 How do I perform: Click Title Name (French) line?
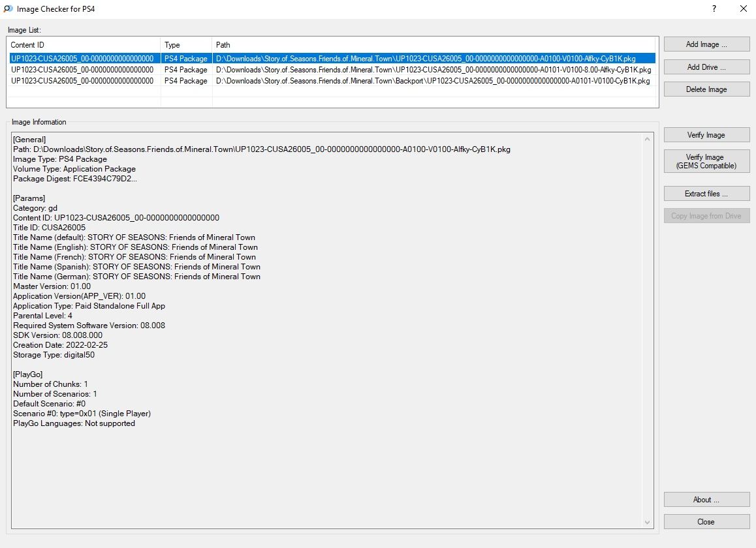pyautogui.click(x=134, y=257)
